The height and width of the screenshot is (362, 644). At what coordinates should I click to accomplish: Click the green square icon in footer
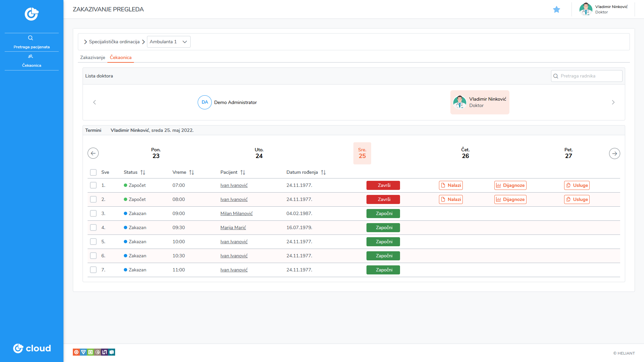(x=90, y=352)
